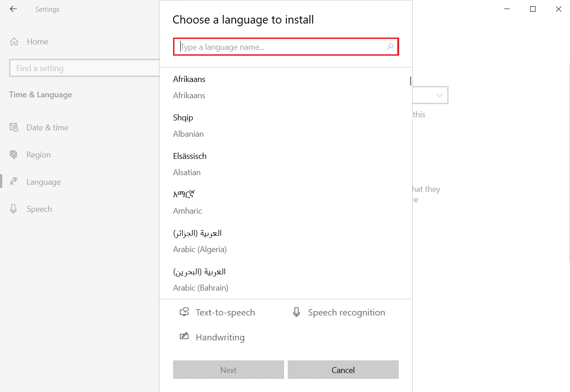Choose Elsässisch Alsatian from the list
Viewport: 570px width, 392px height.
[286, 164]
